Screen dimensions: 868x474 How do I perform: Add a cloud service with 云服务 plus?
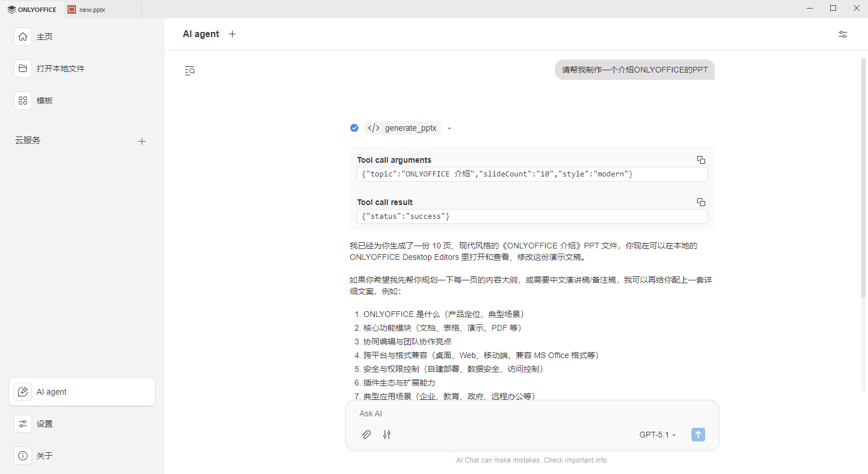pyautogui.click(x=142, y=141)
